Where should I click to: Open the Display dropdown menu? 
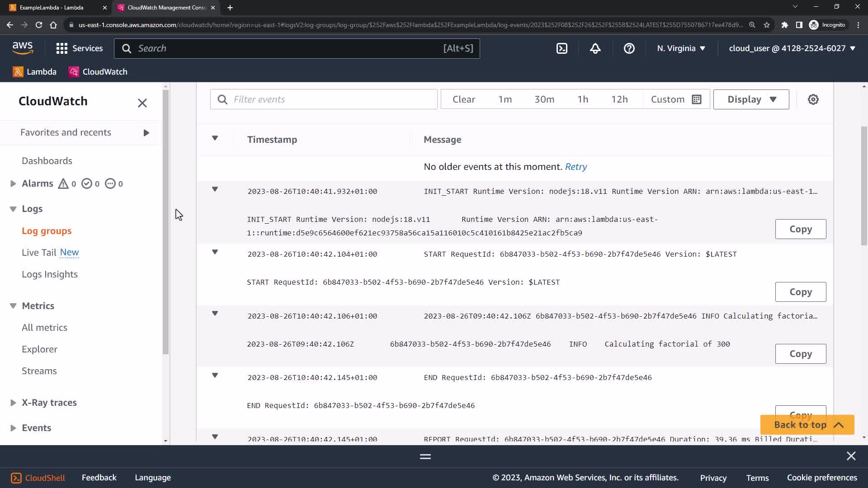[x=751, y=99]
